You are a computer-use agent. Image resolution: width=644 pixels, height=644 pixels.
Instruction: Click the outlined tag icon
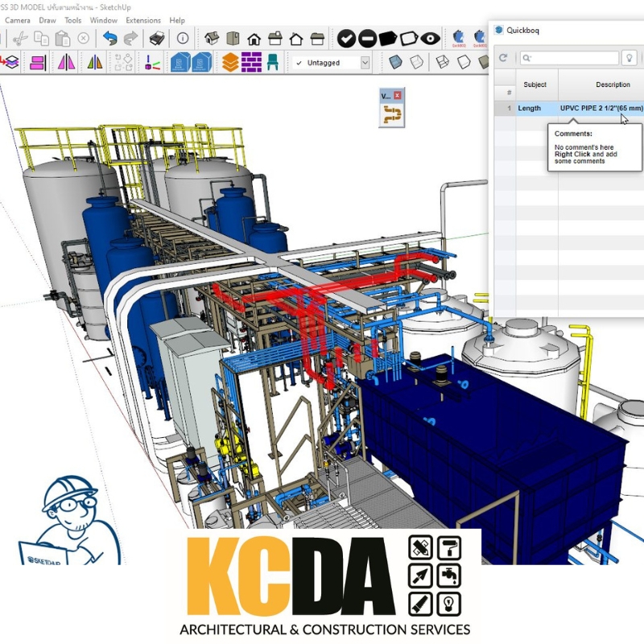click(409, 39)
